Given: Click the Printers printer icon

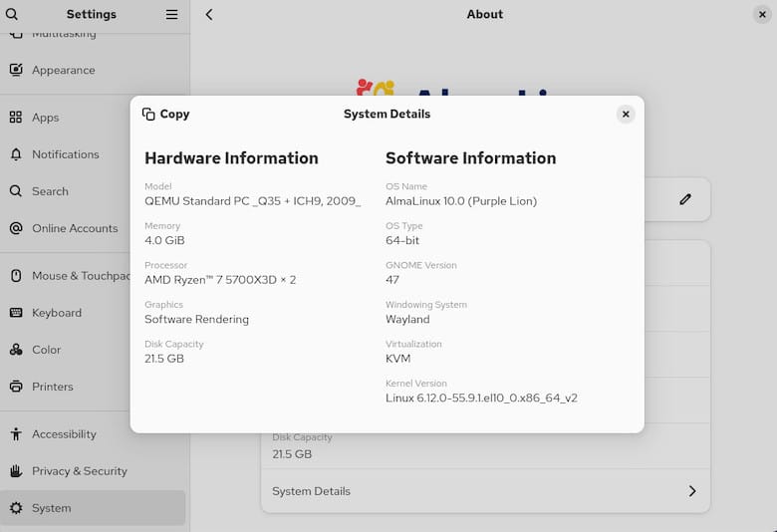Looking at the screenshot, I should pos(16,387).
